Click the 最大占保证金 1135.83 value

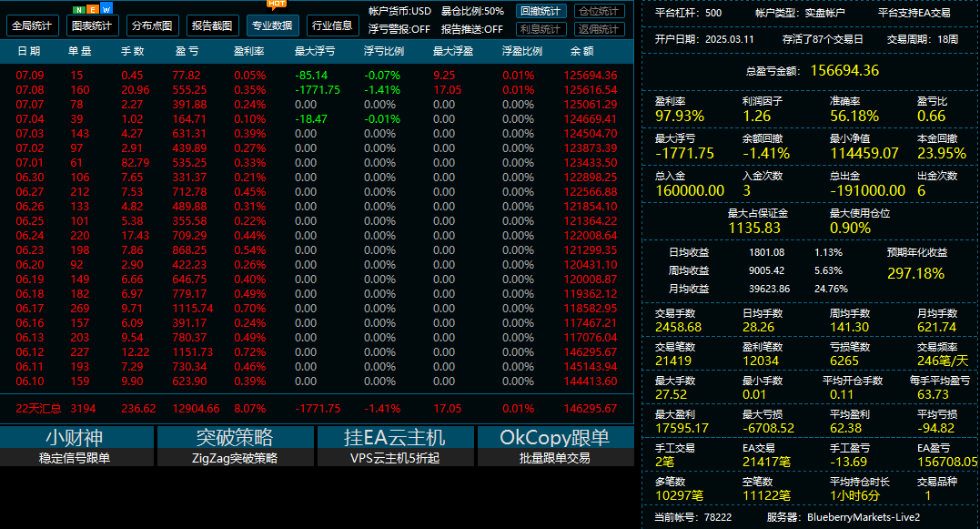click(753, 229)
